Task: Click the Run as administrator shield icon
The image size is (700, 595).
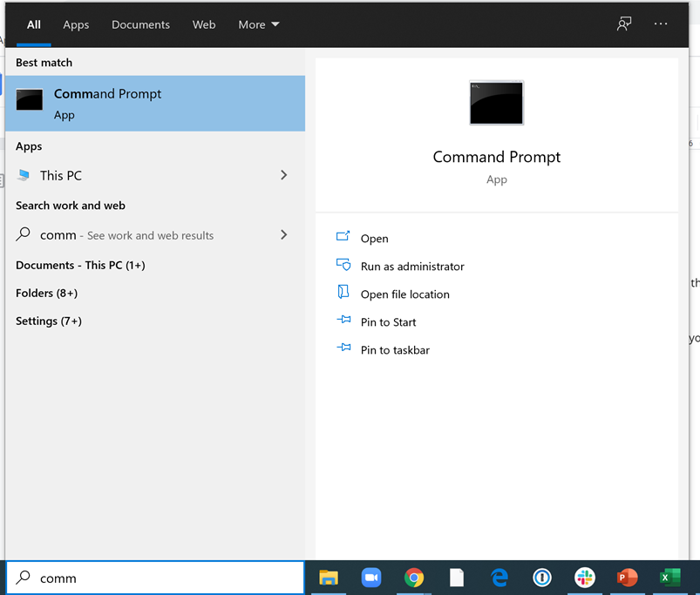Action: 343,265
